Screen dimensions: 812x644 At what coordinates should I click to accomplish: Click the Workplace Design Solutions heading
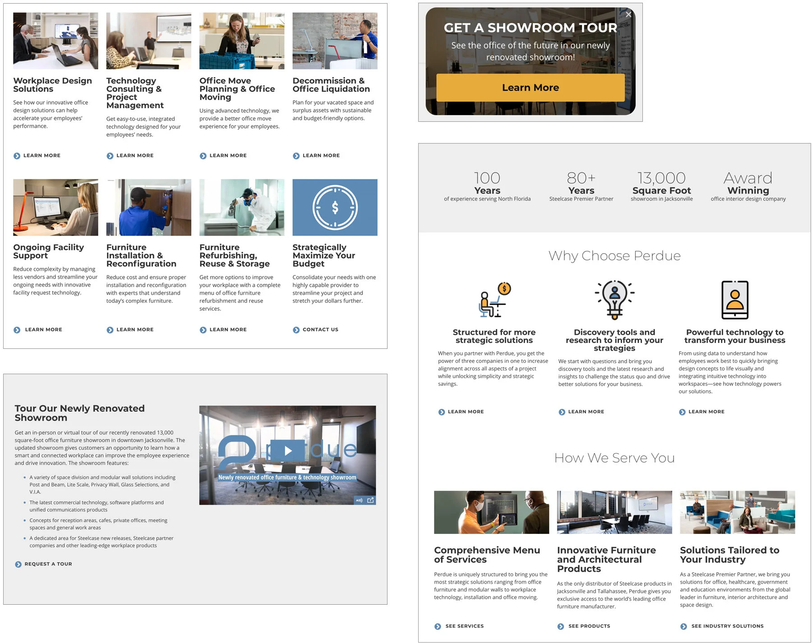pos(52,85)
